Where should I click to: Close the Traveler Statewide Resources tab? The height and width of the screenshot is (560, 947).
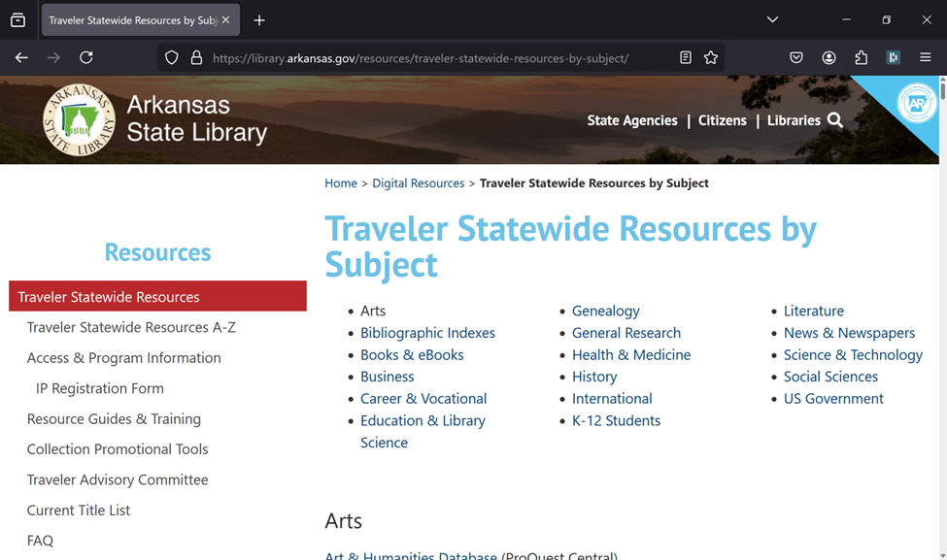(226, 19)
